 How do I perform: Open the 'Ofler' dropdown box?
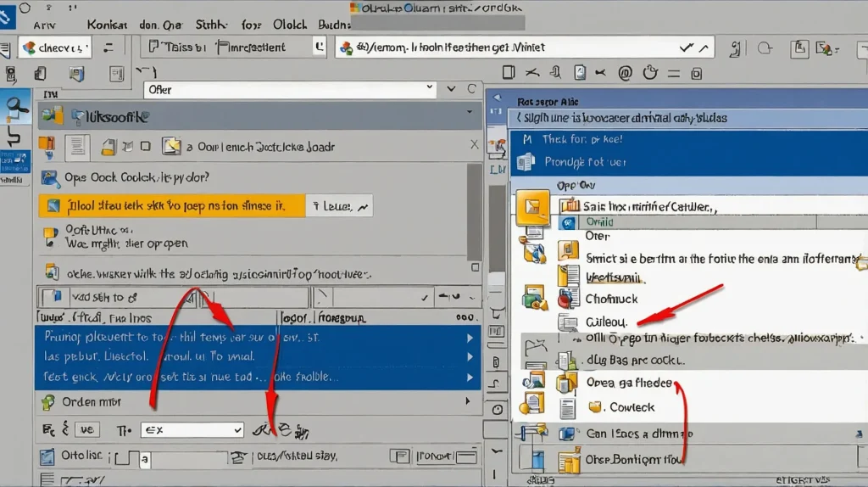290,89
